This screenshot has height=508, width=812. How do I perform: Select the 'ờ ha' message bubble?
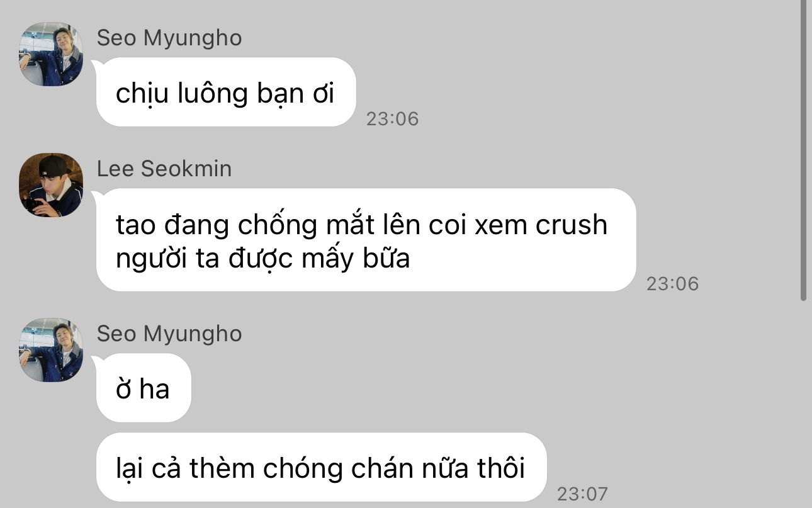point(144,388)
